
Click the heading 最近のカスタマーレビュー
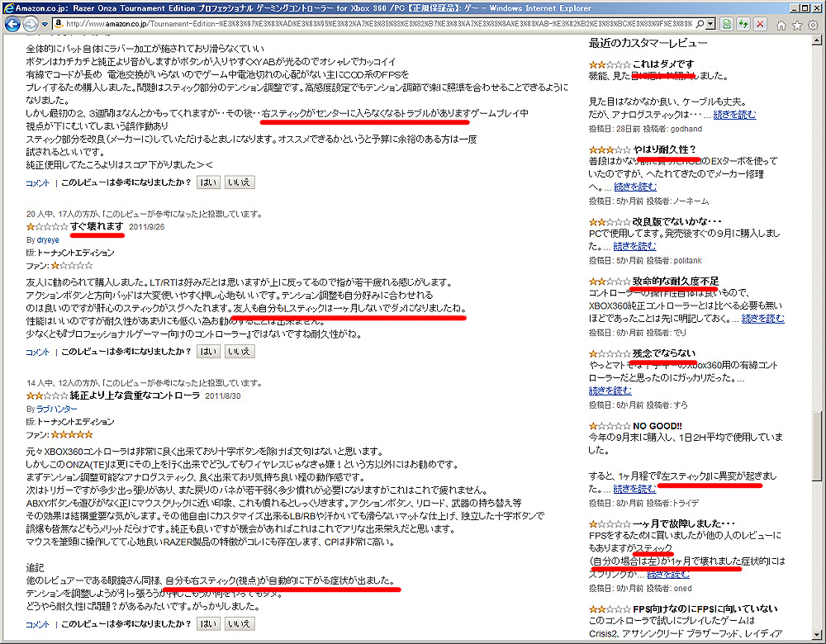click(648, 43)
